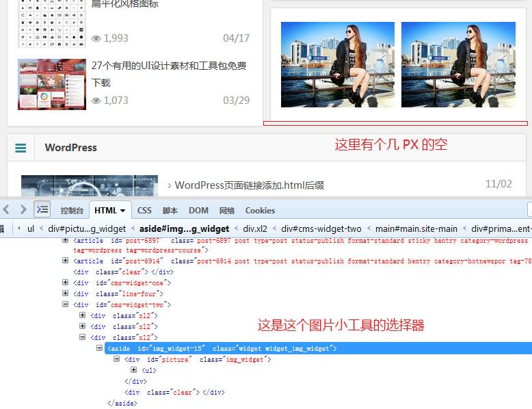Open 27个有用的UI设计素材 article link

point(169,74)
